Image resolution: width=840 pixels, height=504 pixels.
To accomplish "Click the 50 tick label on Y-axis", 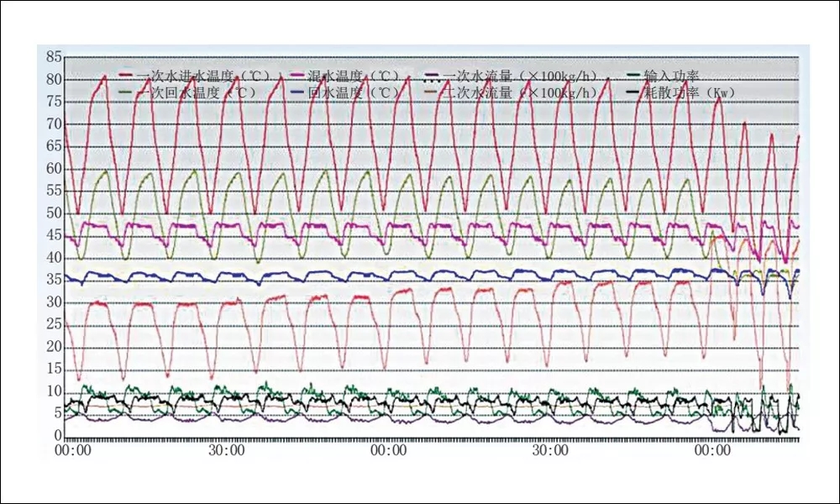I will coord(54,213).
